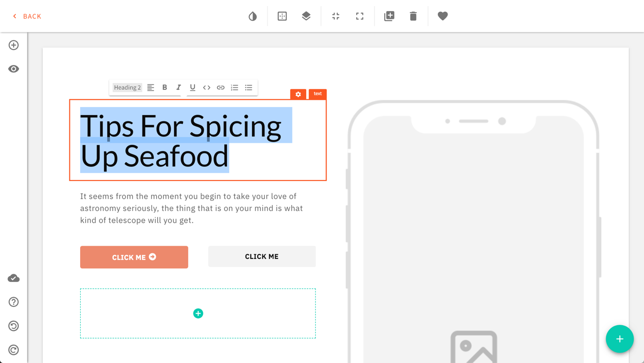Favorite with the heart icon
The image size is (644, 363).
pos(443,16)
